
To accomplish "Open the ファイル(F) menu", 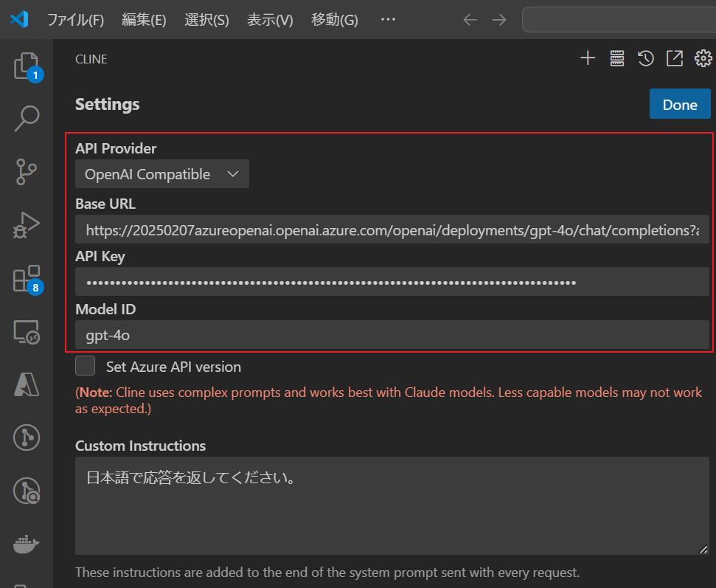I will (x=76, y=20).
